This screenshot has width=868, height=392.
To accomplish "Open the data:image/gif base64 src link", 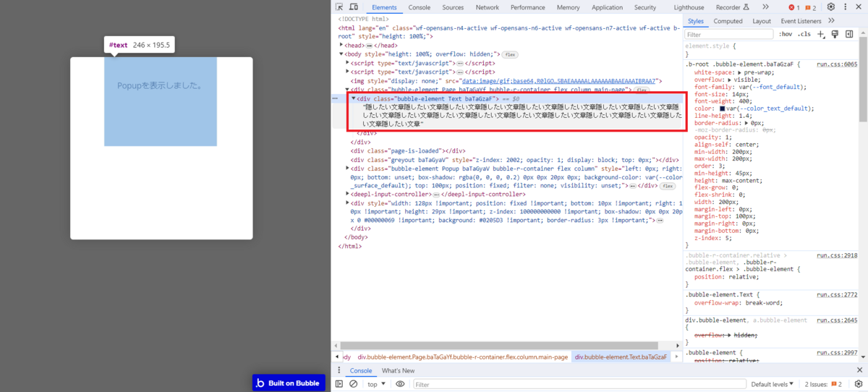I will click(558, 81).
